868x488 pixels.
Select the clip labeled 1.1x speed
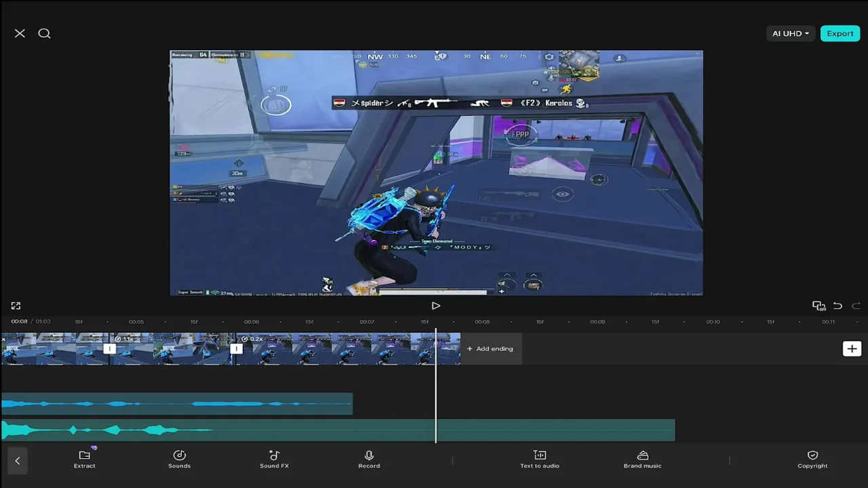[x=172, y=348]
